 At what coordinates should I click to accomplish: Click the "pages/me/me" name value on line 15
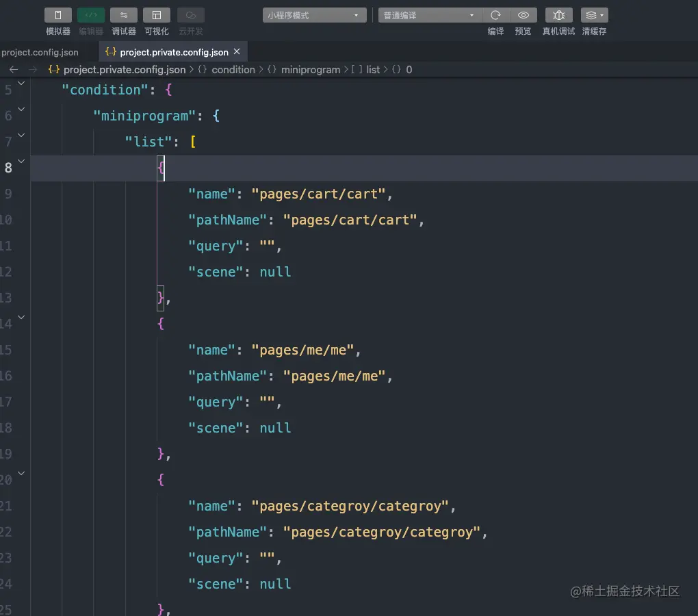coord(302,350)
